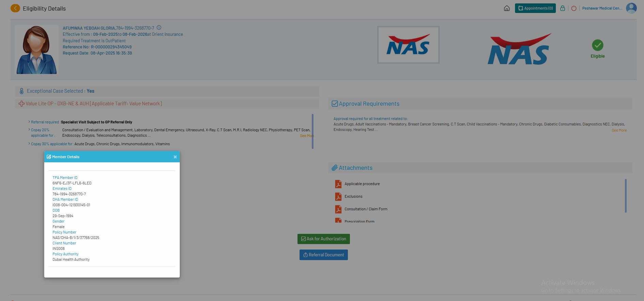This screenshot has height=301, width=644.
Task: Open the Consultation / Claim Form link
Action: tap(366, 209)
